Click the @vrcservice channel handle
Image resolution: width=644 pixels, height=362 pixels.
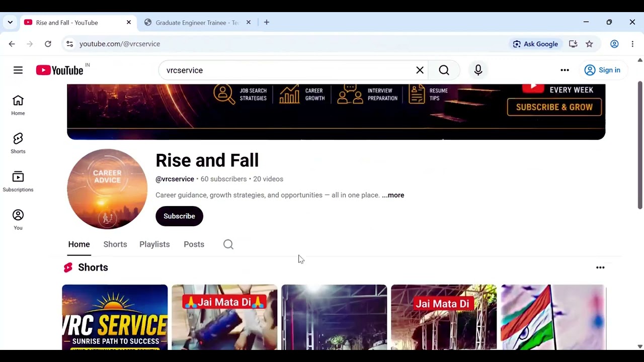click(175, 179)
